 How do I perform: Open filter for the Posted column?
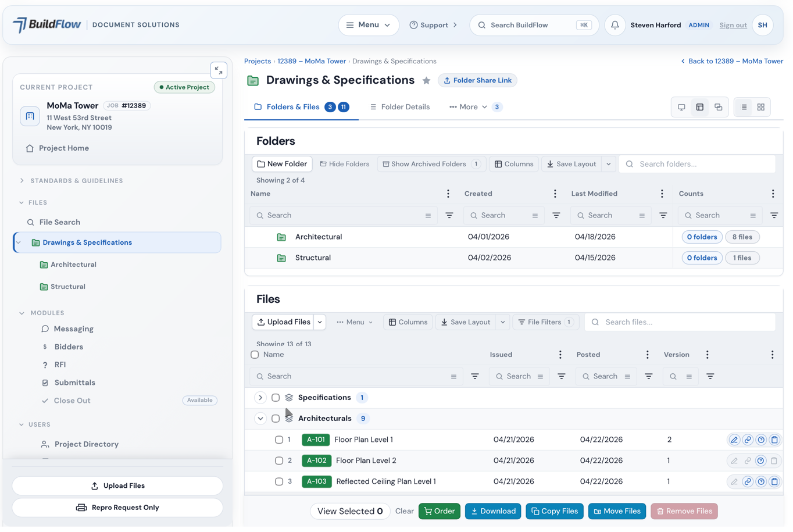(x=649, y=377)
